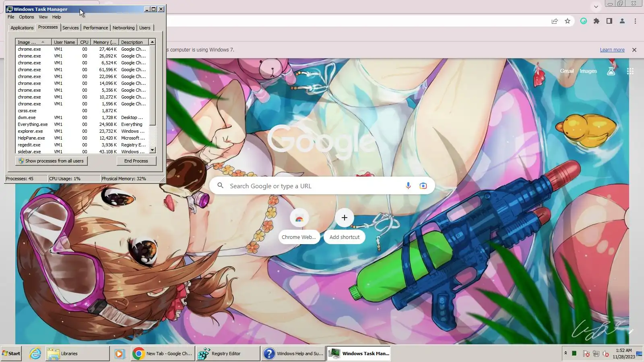
Task: Click Show processes from all users
Action: click(52, 161)
